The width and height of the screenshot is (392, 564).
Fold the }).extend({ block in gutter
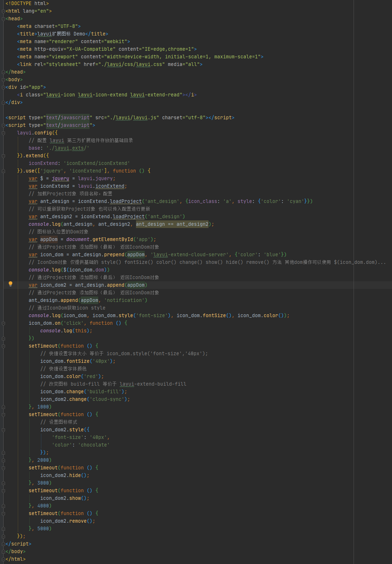(x=3, y=156)
